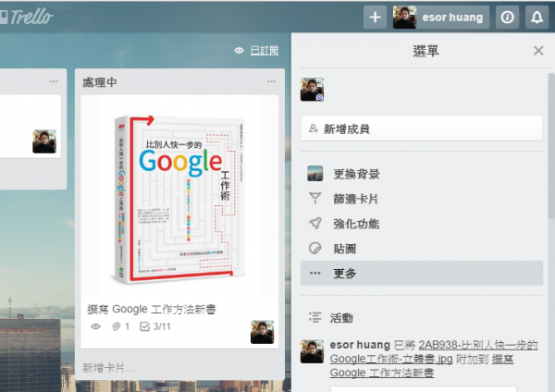Select 強化功能 power-ups item
This screenshot has height=392, width=555.
pos(422,223)
